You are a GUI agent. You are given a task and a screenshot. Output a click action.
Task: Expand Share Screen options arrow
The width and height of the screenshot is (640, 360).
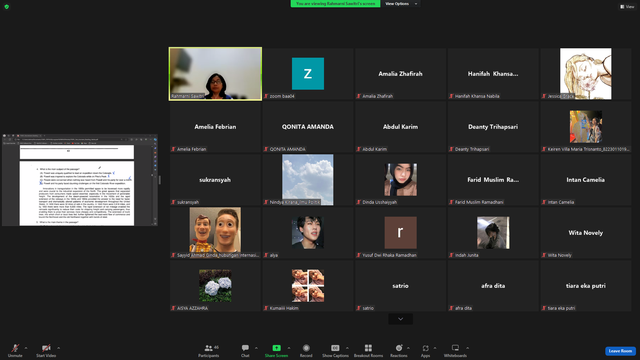click(x=289, y=348)
